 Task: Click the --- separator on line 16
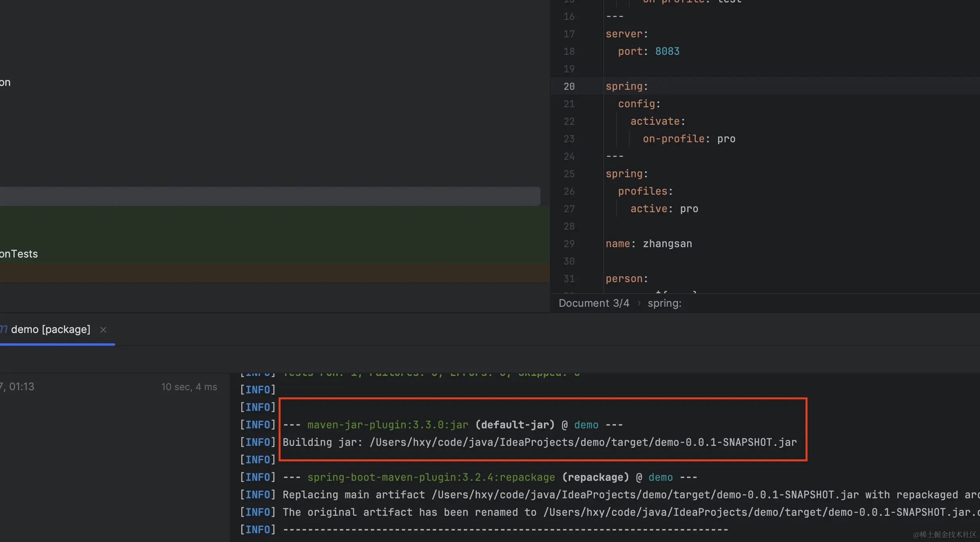coord(614,16)
